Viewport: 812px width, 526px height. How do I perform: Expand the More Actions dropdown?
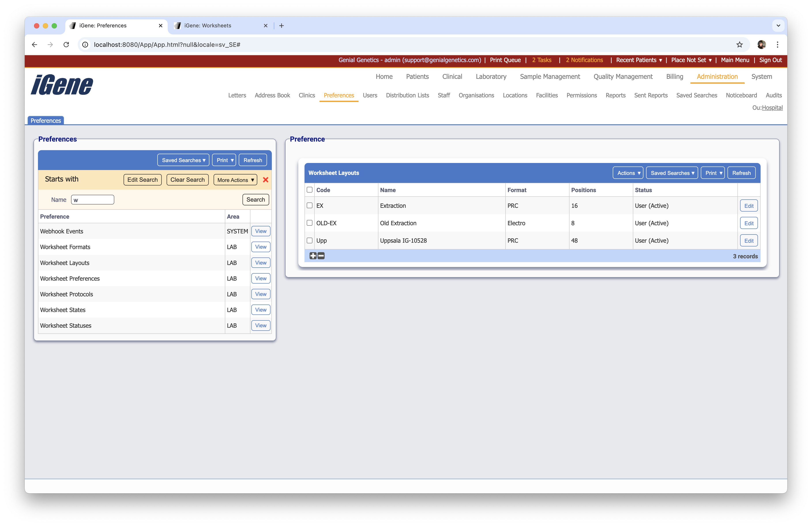tap(235, 180)
